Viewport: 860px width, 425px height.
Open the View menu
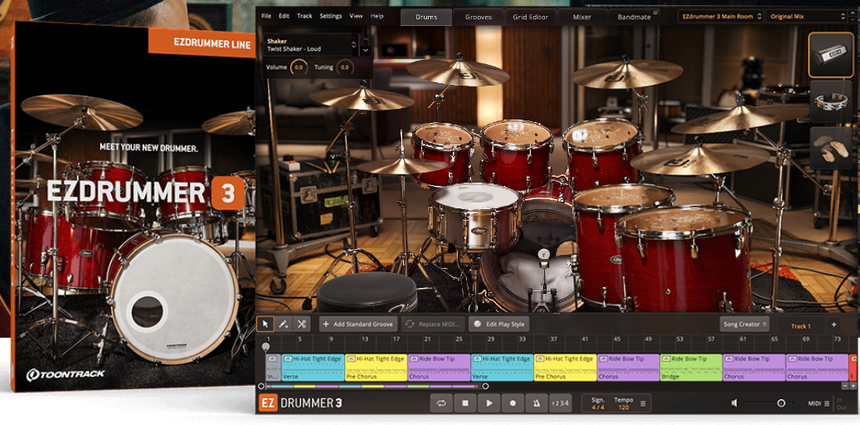pos(356,16)
